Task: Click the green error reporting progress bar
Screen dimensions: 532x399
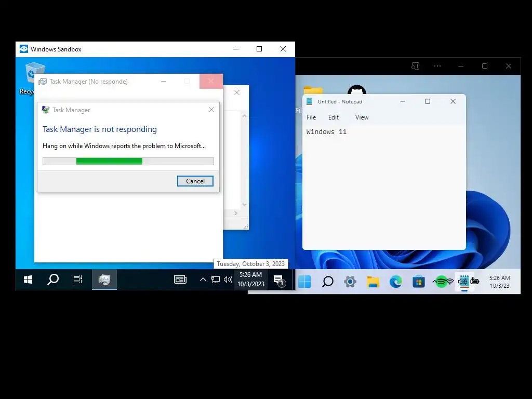Action: point(128,161)
